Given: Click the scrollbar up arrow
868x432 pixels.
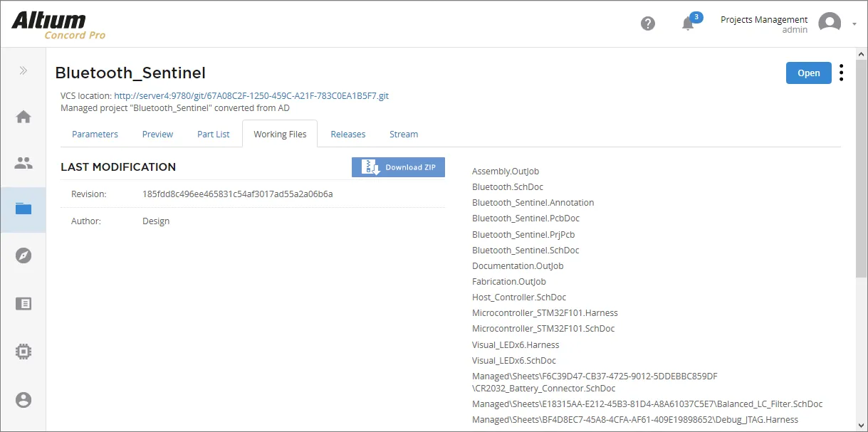Looking at the screenshot, I should pyautogui.click(x=862, y=55).
